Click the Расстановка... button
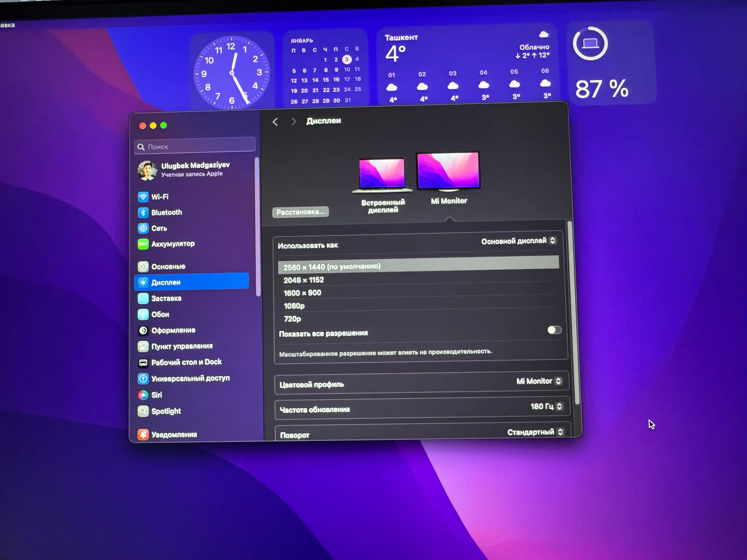 point(300,212)
